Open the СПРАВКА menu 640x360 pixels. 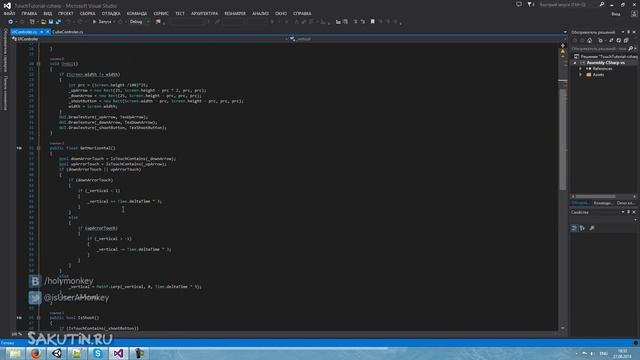pyautogui.click(x=302, y=13)
